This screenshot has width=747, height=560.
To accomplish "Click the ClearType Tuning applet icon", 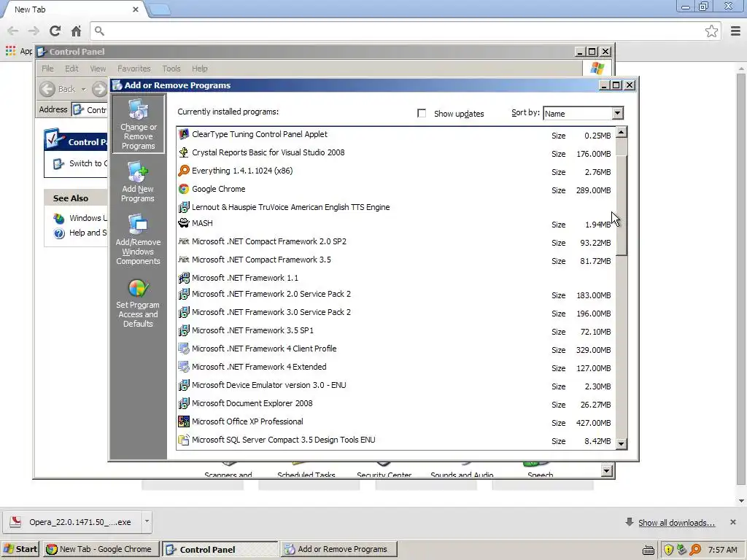I will pos(183,134).
